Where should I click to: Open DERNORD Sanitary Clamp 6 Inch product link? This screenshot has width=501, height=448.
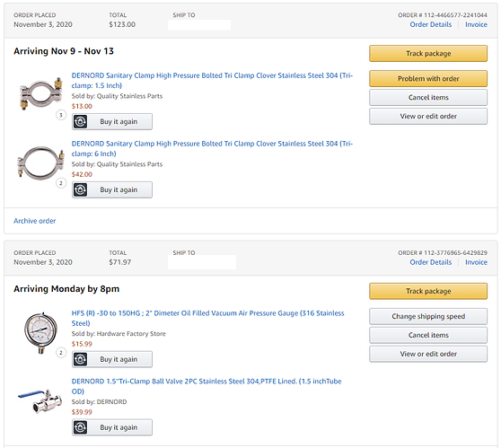(x=212, y=149)
